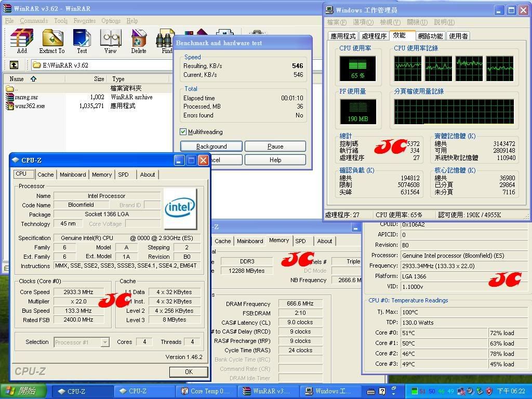532x399 pixels.
Task: Open the Favorites menu in WinRAR
Action: point(85,21)
